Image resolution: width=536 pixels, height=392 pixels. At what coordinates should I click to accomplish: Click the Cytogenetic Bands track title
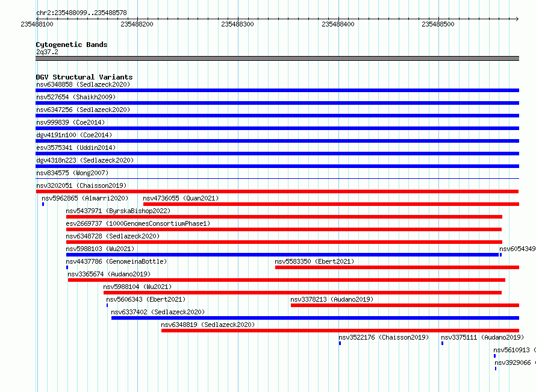pos(72,45)
